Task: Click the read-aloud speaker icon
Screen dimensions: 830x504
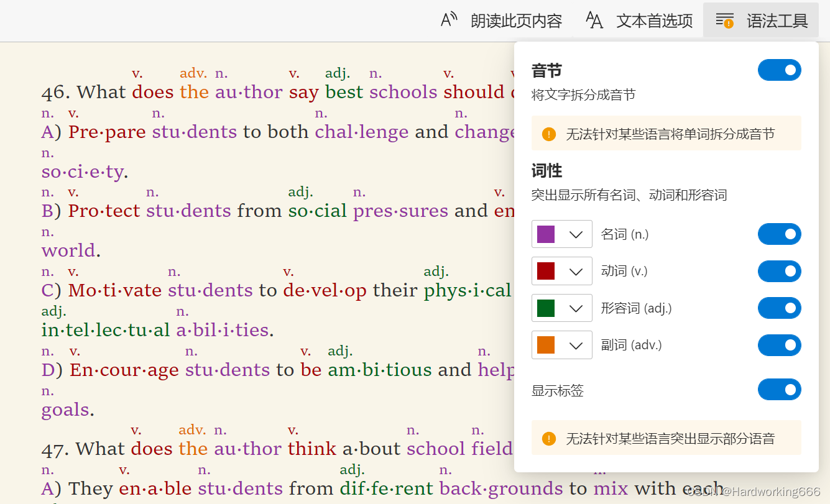Action: click(449, 20)
